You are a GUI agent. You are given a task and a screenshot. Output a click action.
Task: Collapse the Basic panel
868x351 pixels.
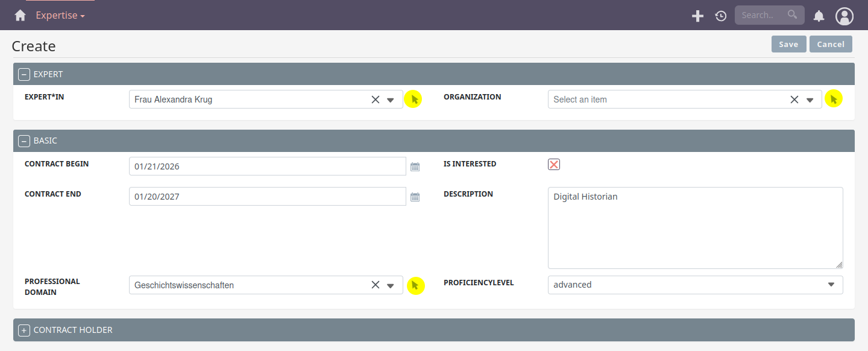click(24, 141)
